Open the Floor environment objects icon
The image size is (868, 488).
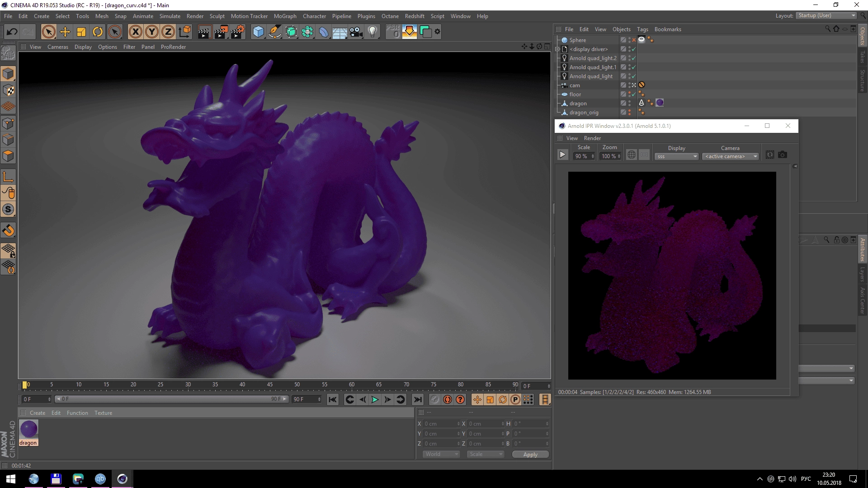(340, 32)
